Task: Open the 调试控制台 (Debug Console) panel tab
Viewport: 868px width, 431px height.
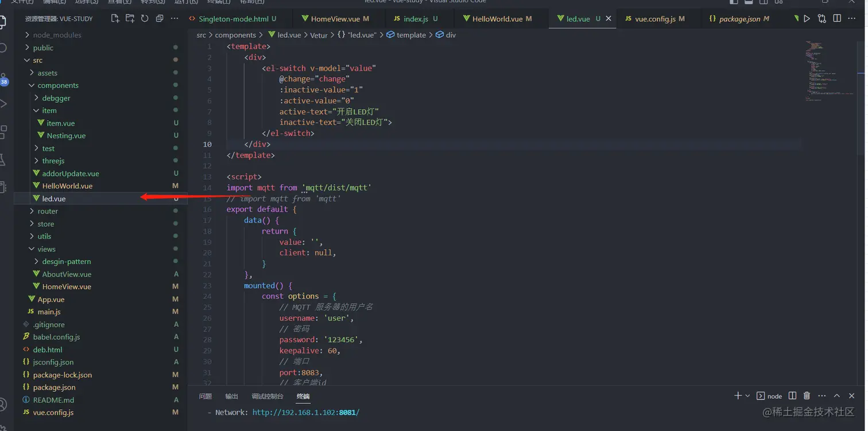Action: pyautogui.click(x=268, y=396)
